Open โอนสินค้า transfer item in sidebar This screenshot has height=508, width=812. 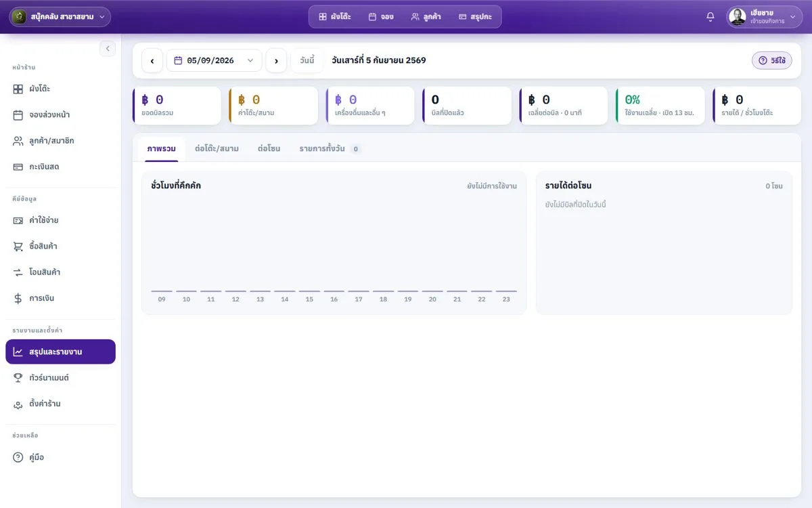(60, 272)
